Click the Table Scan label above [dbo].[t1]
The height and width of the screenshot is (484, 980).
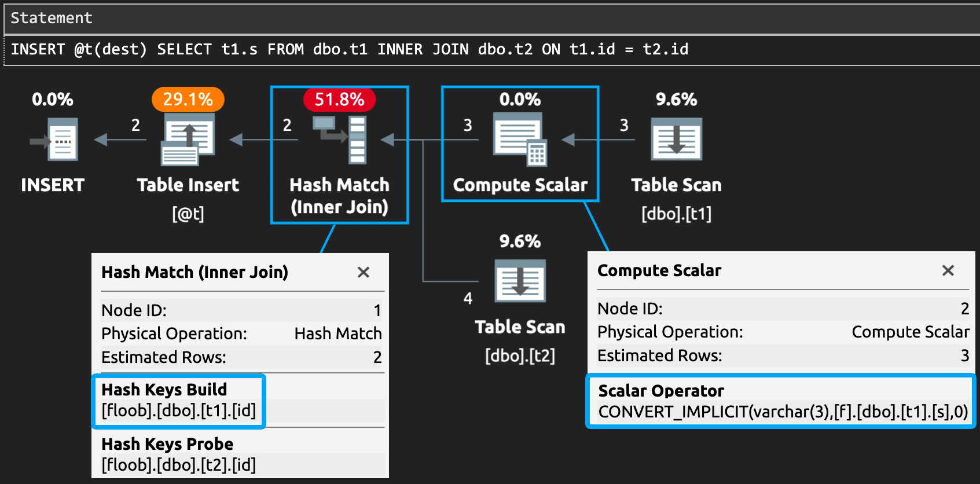676,185
